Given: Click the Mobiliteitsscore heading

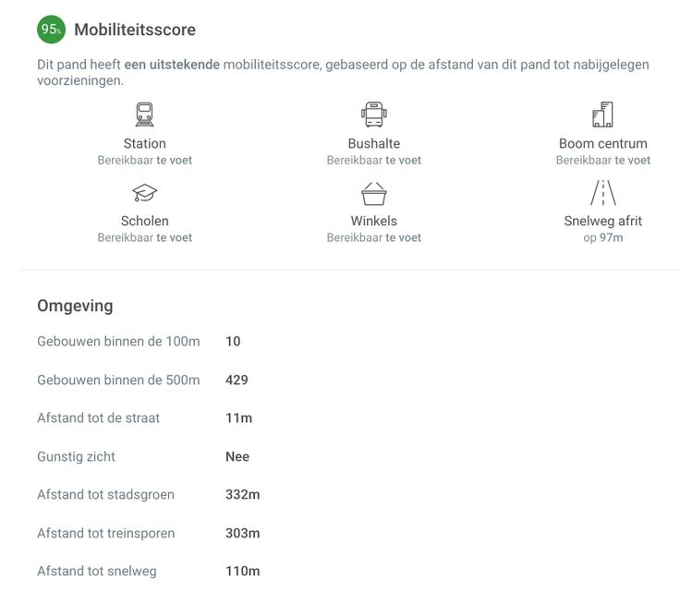Looking at the screenshot, I should (x=135, y=30).
